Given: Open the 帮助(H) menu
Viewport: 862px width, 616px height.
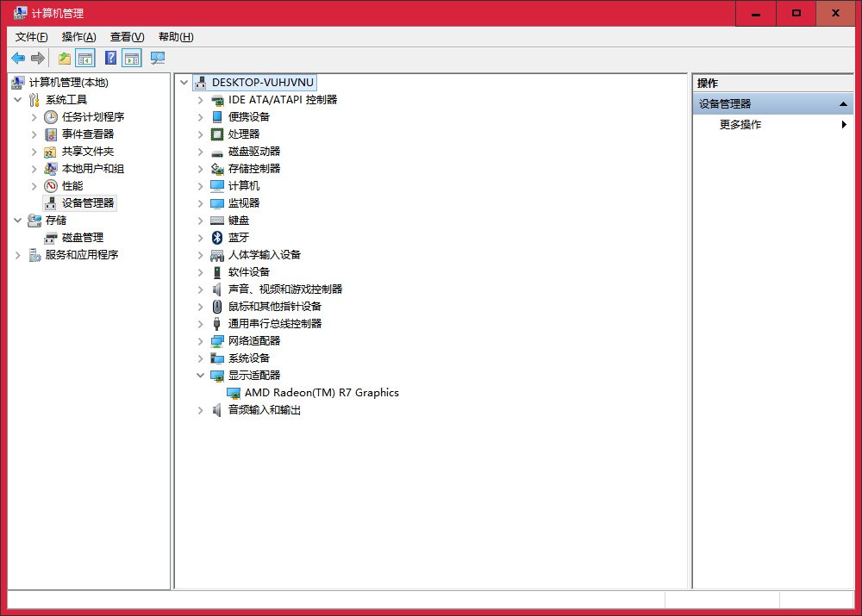Looking at the screenshot, I should tap(176, 37).
